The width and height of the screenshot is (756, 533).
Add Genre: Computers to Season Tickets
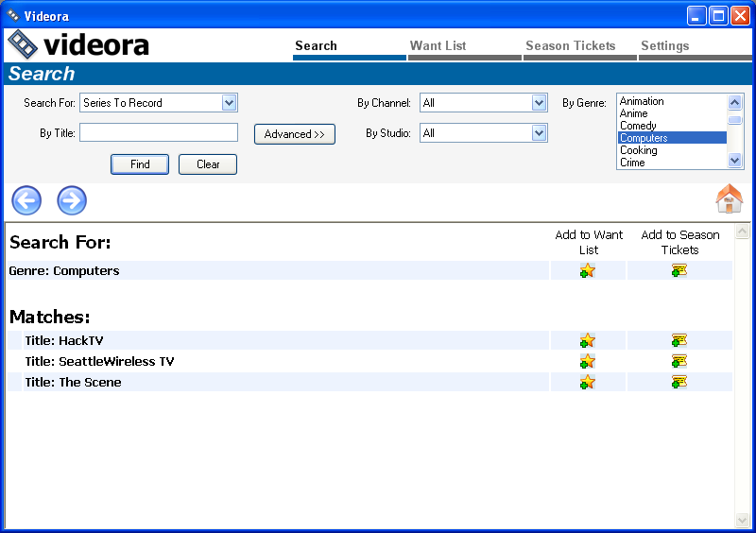click(x=679, y=270)
